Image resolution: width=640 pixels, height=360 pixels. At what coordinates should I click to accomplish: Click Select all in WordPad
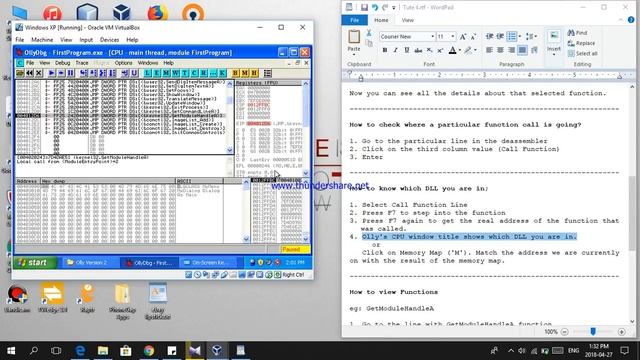[583, 53]
